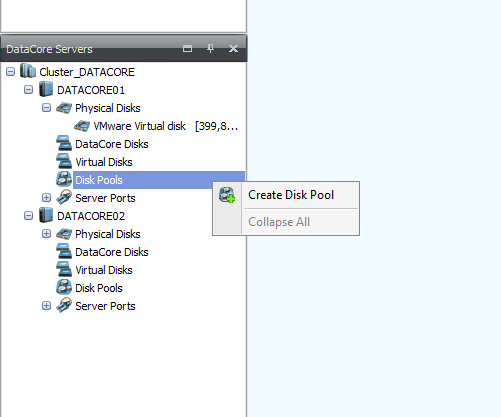Collapse the Cluster_DATACORE tree node
501x417 pixels.
click(10, 72)
